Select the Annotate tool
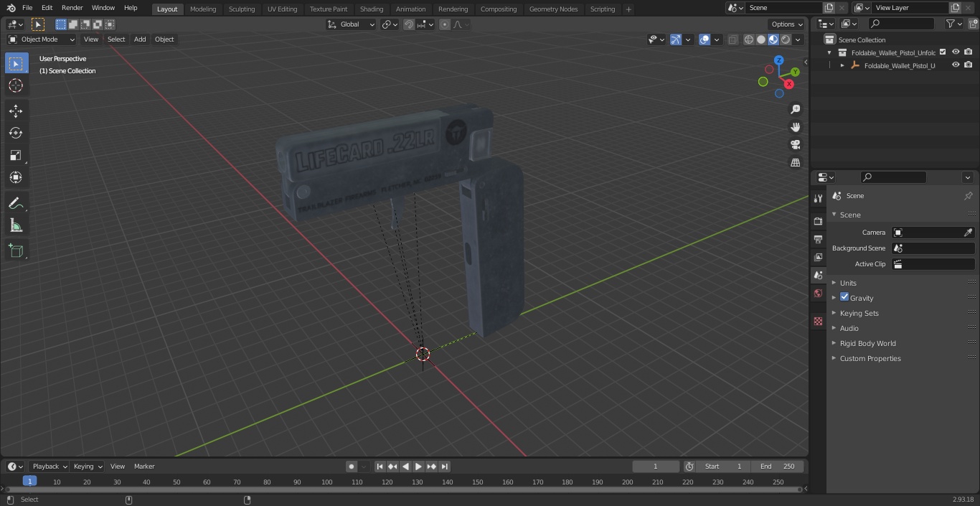Viewport: 980px width, 506px height. point(17,203)
